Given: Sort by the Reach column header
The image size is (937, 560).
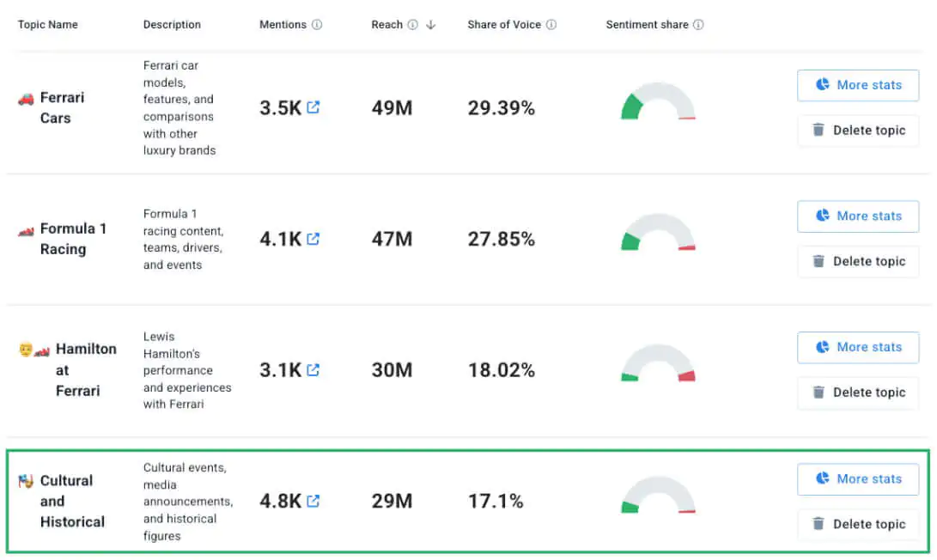Looking at the screenshot, I should [x=386, y=25].
